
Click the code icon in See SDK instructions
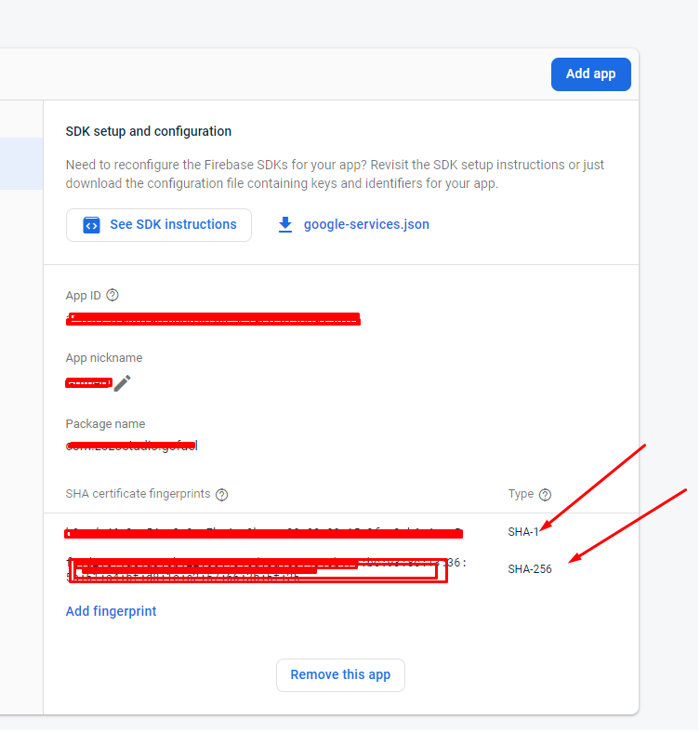click(91, 225)
